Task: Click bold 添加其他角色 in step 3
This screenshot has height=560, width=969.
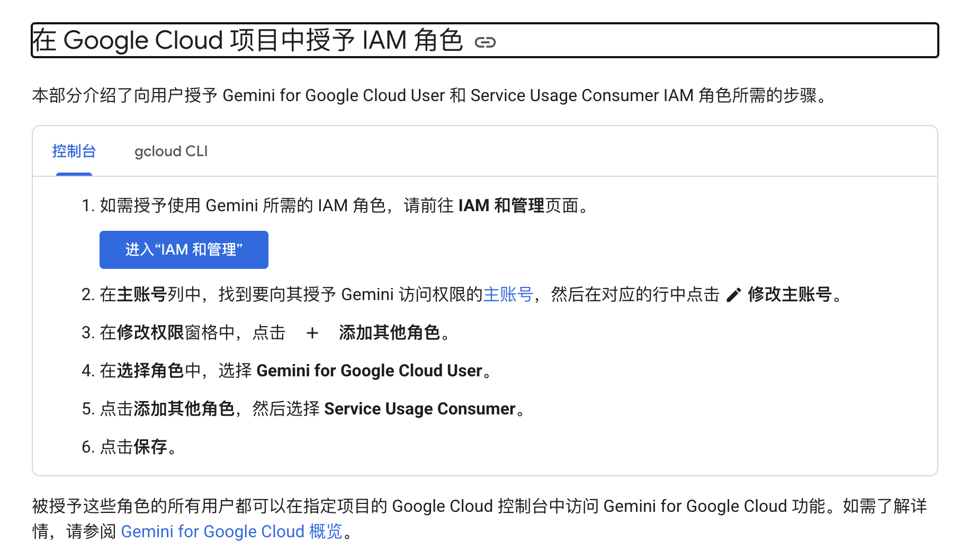Action: point(389,332)
